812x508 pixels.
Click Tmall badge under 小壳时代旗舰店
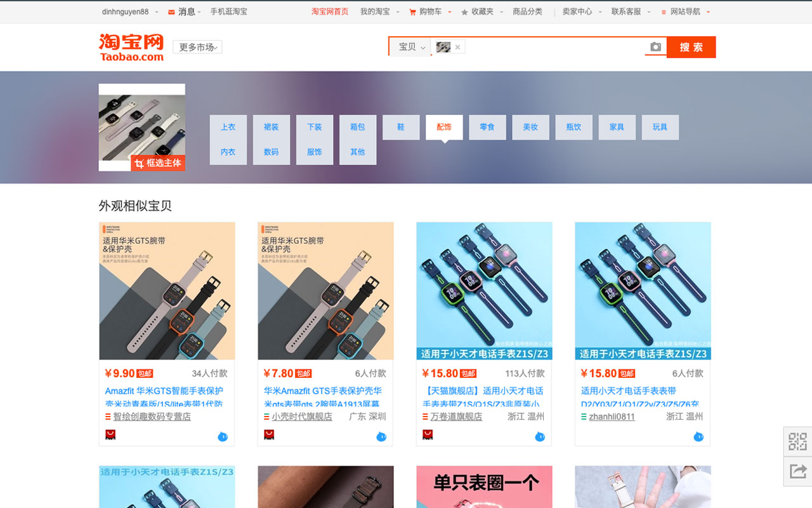[x=269, y=435]
